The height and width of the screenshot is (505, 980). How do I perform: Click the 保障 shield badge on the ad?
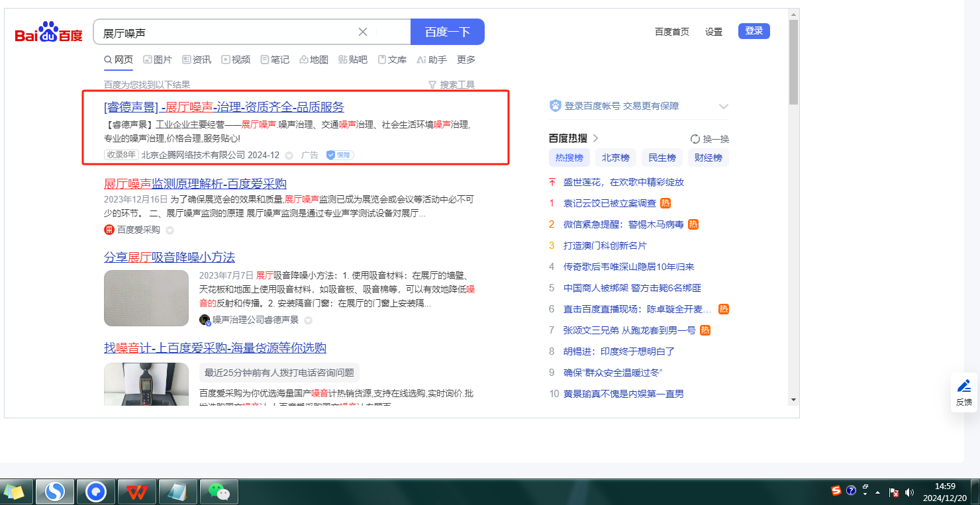(340, 155)
